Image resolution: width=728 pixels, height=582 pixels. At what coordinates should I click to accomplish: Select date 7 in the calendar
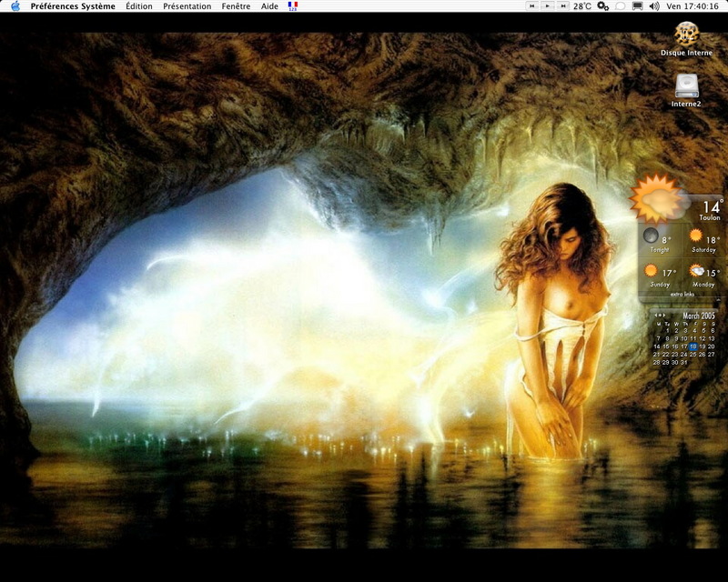(x=658, y=339)
